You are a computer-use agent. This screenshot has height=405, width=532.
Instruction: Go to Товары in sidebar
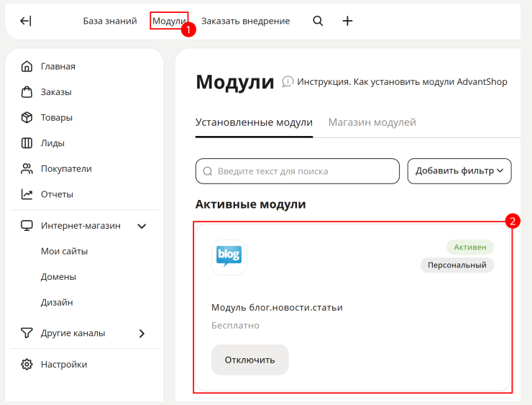pos(57,118)
